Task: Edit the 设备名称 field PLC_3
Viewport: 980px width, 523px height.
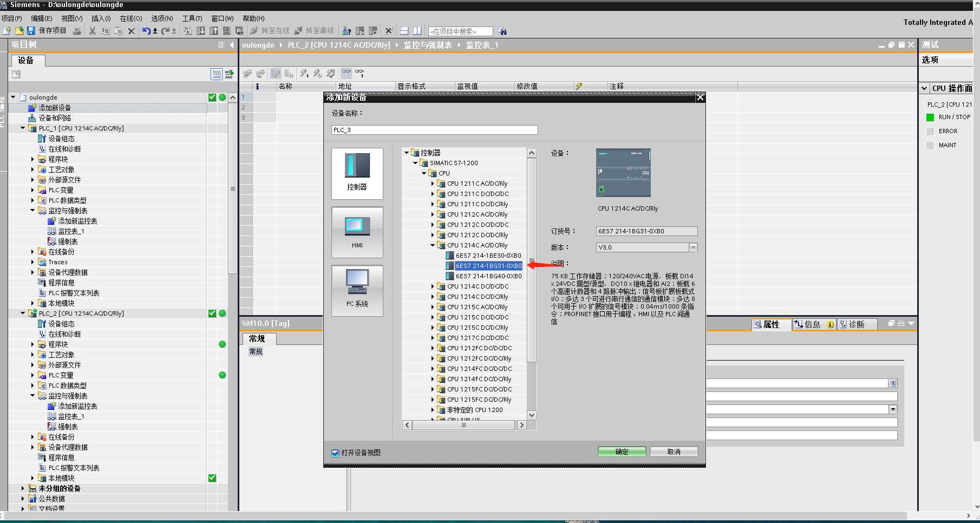Action: [434, 130]
